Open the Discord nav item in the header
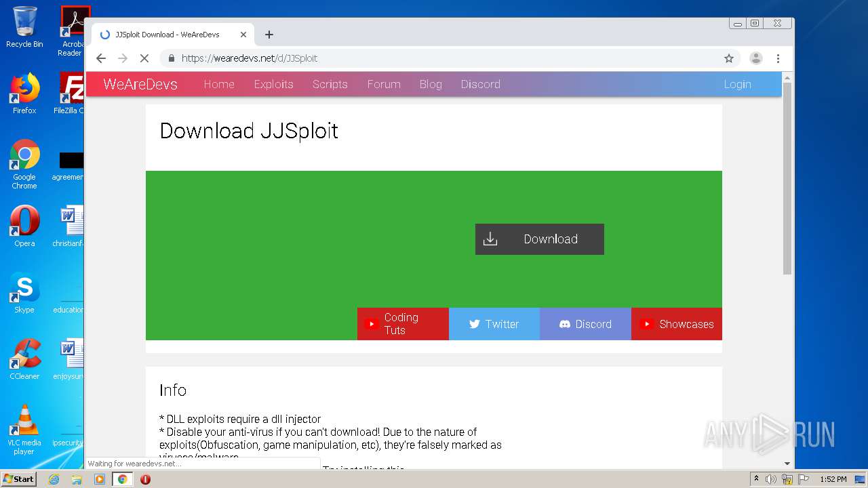This screenshot has height=488, width=868. pyautogui.click(x=480, y=84)
